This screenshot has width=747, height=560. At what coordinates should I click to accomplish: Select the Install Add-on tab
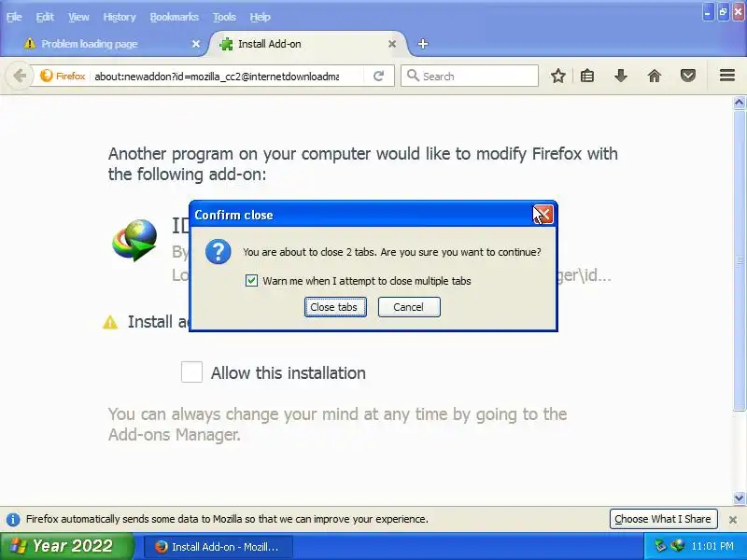click(305, 44)
